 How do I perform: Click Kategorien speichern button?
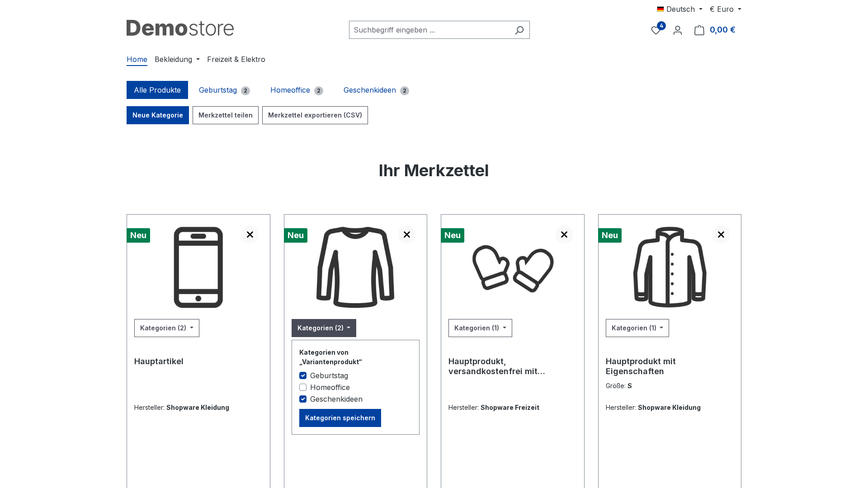[x=340, y=418]
